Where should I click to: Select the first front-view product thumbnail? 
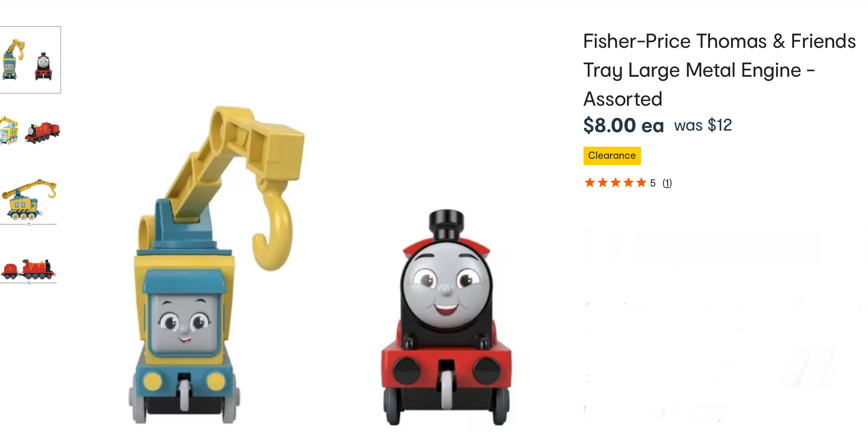30,60
